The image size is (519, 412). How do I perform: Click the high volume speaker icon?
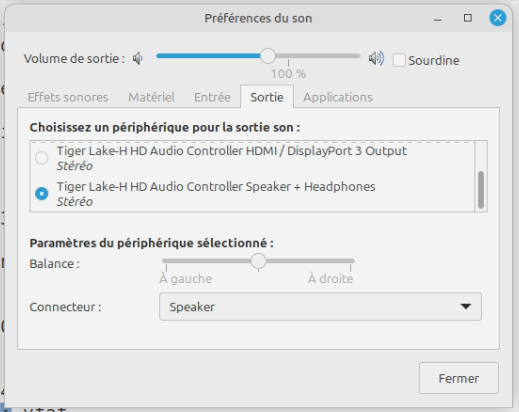376,58
